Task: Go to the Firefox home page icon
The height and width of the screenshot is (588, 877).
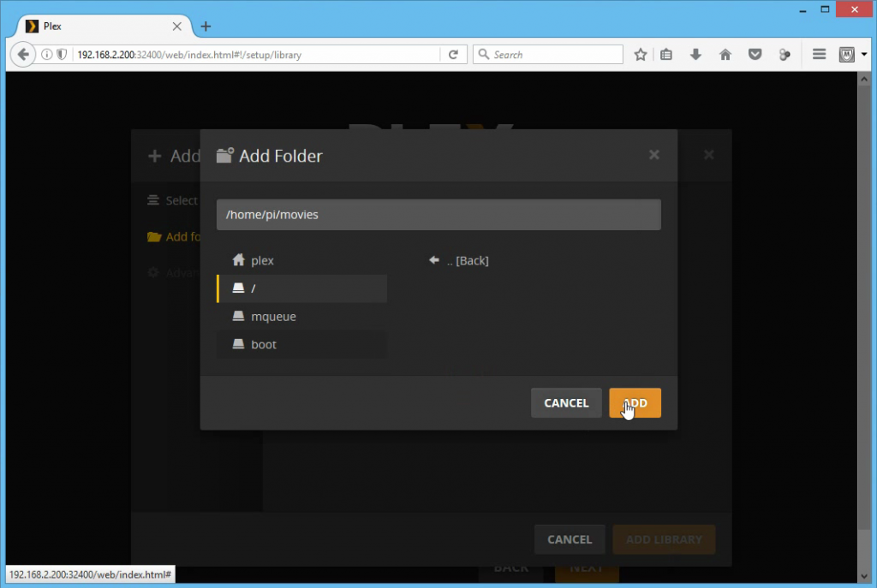Action: tap(725, 54)
